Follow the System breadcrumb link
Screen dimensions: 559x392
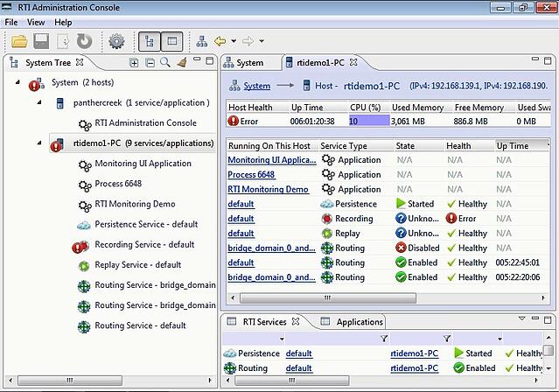click(256, 86)
